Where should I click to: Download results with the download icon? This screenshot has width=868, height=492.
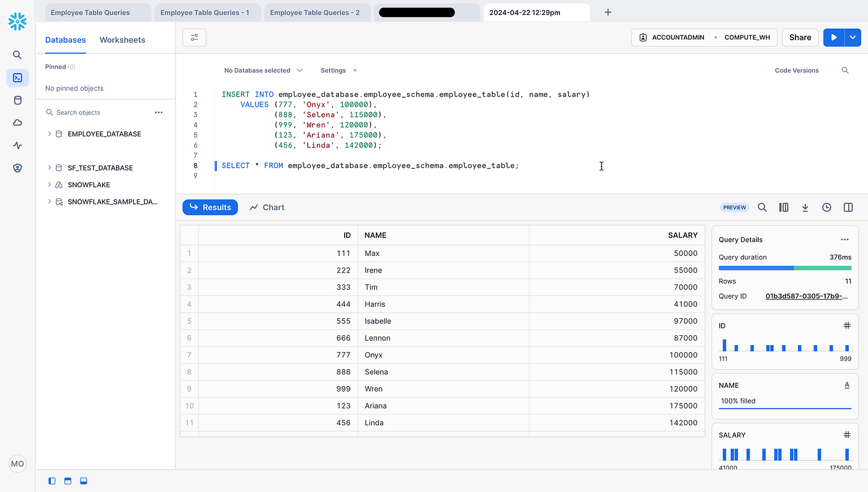tap(805, 208)
